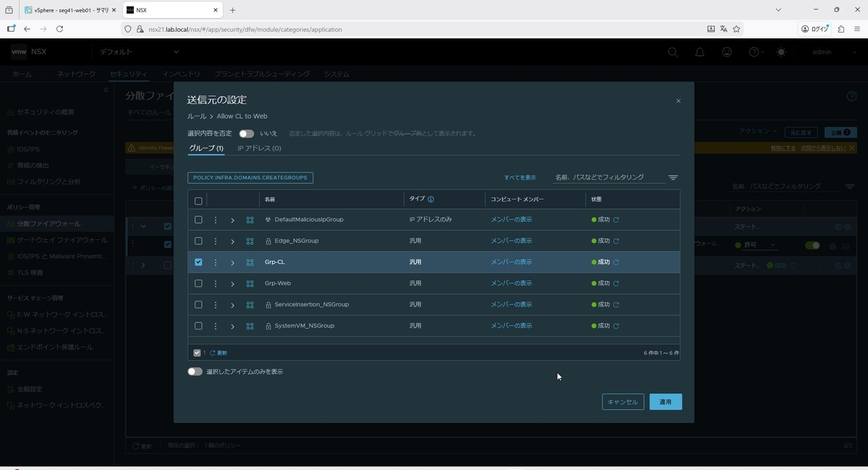Screen dimensions: 868x470
Task: Check the Edge_NSGroup row checkbox
Action: (198, 241)
